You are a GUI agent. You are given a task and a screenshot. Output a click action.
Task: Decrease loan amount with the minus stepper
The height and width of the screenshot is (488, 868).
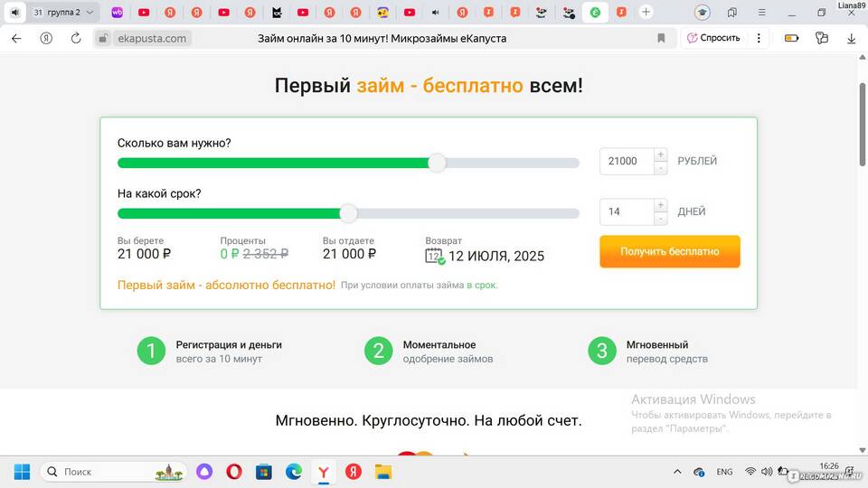pos(660,168)
